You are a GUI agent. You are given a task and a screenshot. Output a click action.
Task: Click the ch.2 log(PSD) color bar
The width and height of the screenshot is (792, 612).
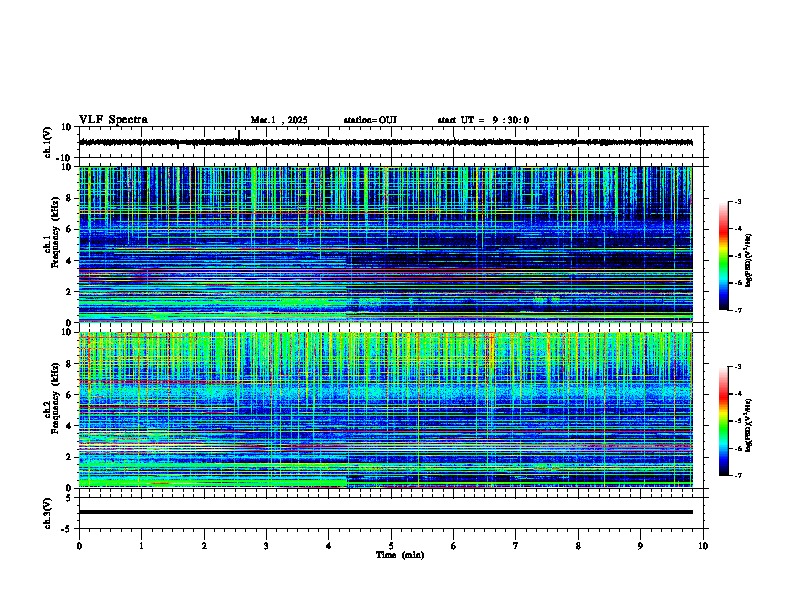click(x=723, y=421)
